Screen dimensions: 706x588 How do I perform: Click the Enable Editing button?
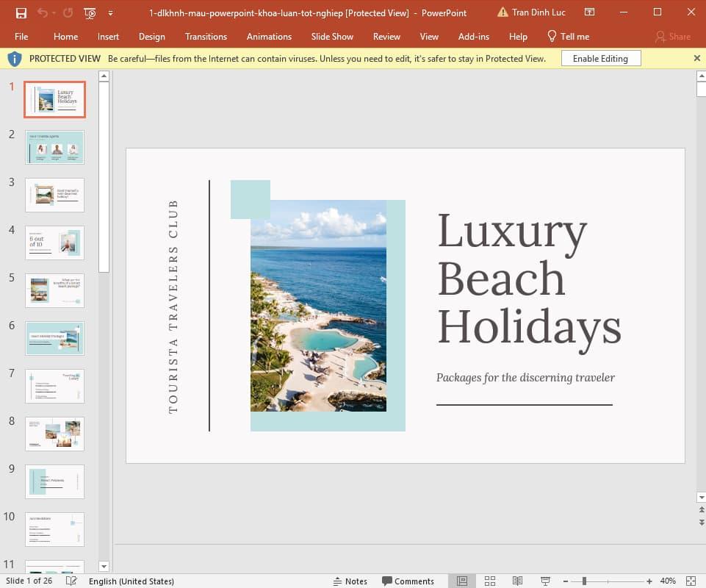[x=600, y=59]
